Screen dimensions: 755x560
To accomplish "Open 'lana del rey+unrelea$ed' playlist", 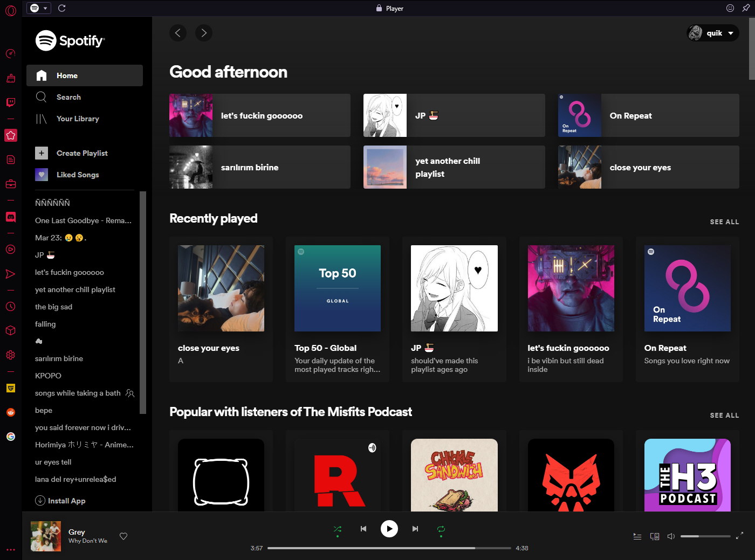I will 75,479.
